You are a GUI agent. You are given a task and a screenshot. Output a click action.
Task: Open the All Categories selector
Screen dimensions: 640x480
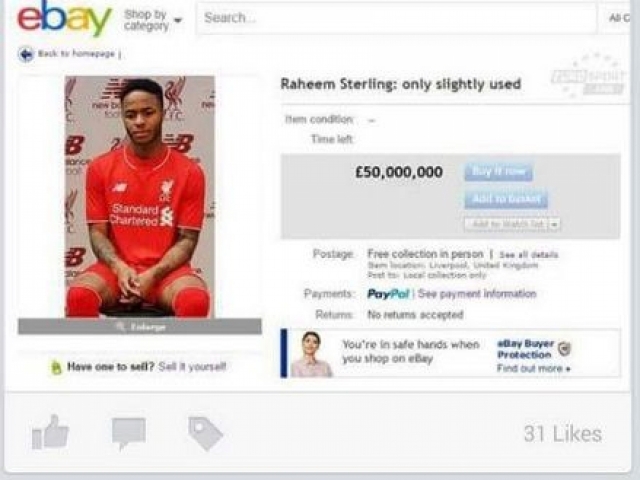[x=619, y=18]
